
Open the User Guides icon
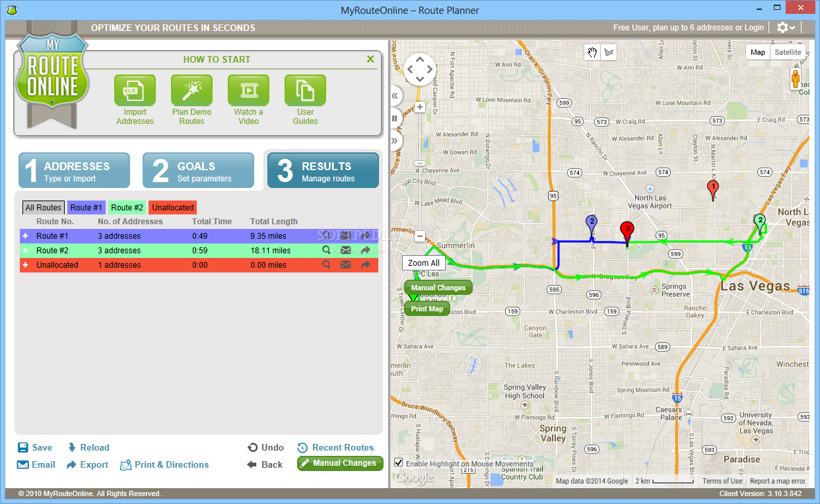(x=305, y=90)
